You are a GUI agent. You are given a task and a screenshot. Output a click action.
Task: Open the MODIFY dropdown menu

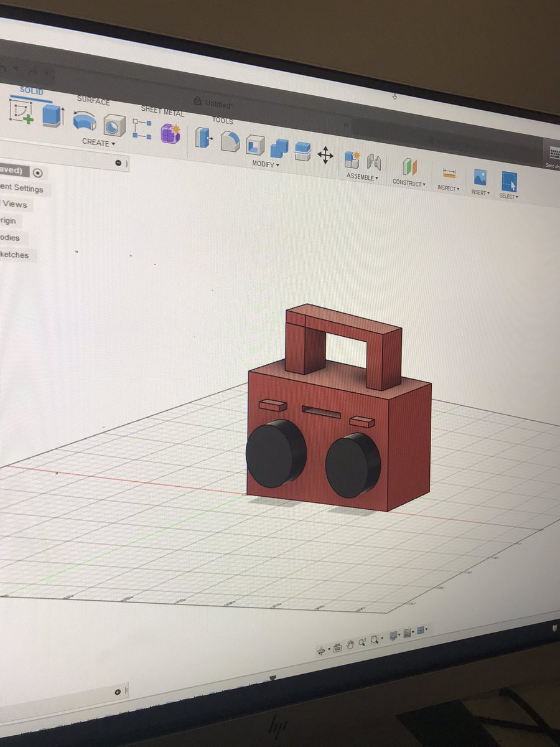point(266,164)
